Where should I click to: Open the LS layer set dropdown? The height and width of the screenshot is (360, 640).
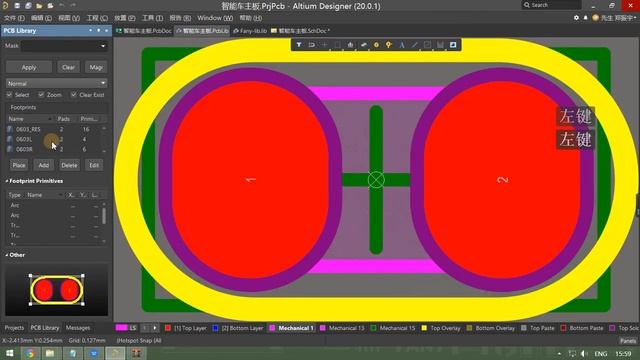click(127, 328)
